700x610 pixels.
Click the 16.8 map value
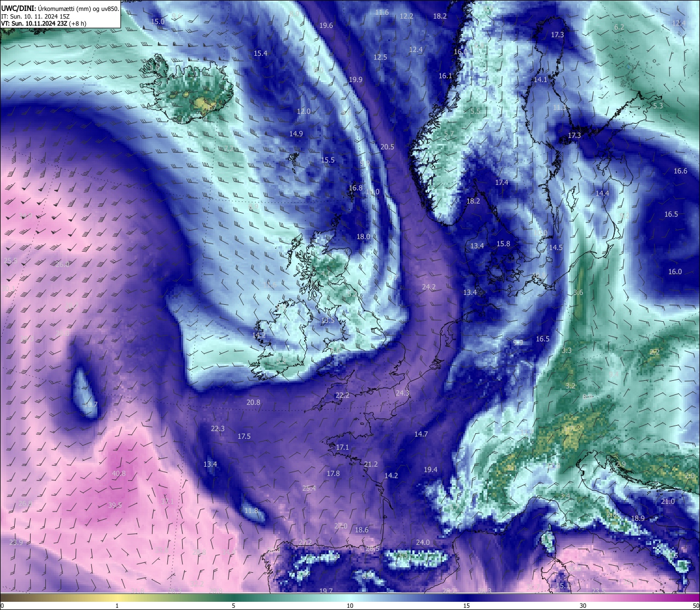(x=355, y=188)
